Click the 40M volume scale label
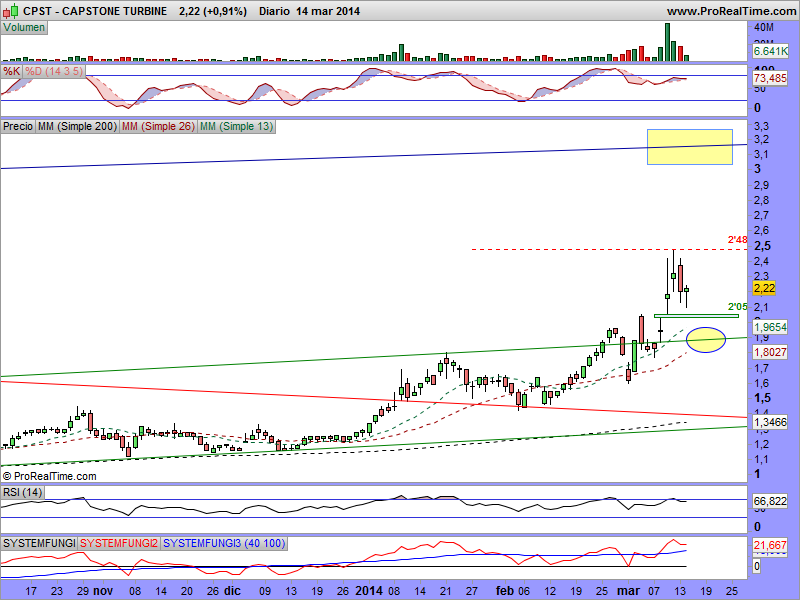Screen dimensions: 800x600 (x=764, y=28)
